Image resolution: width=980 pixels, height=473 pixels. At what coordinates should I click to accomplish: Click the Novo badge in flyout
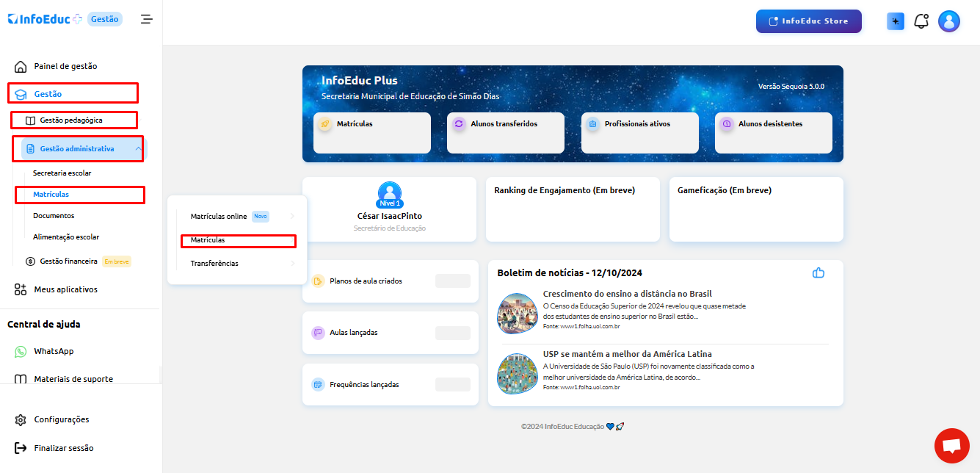(261, 216)
